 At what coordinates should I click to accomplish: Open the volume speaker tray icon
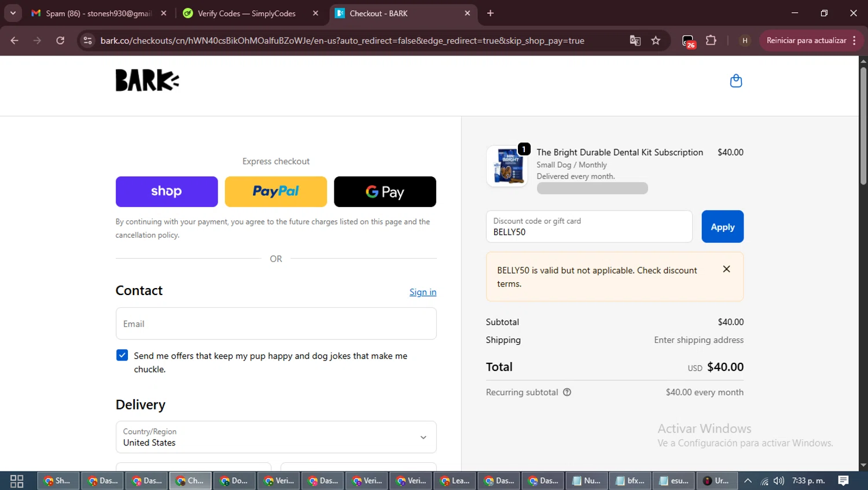779,481
